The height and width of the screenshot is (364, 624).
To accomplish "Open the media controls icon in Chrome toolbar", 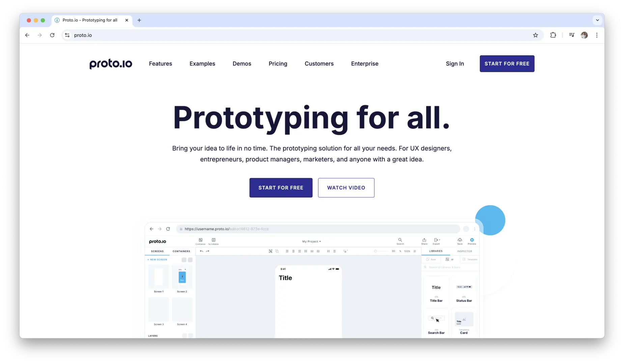I will coord(572,35).
